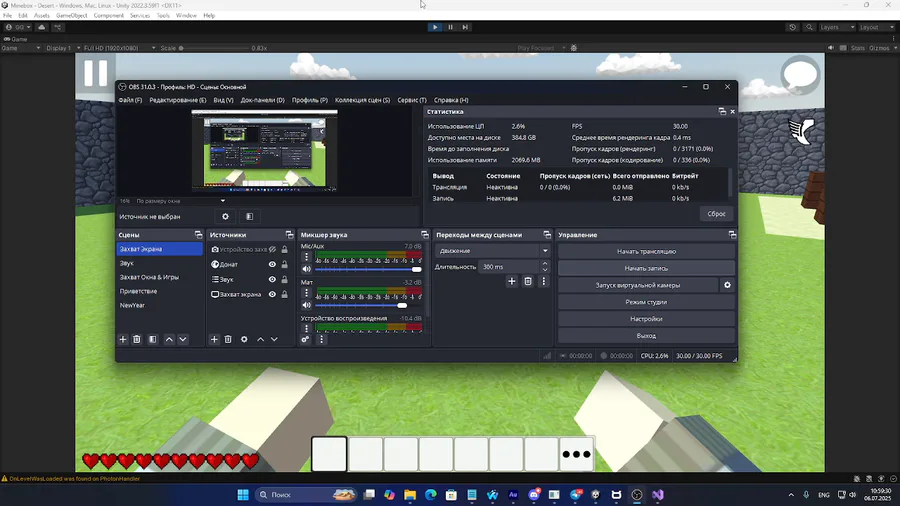This screenshot has height=506, width=900.
Task: Open Full HD resolution dropdown in Unity
Action: (119, 48)
